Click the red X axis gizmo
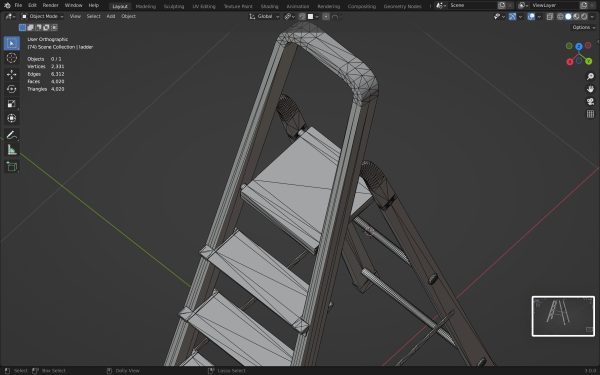 570,62
